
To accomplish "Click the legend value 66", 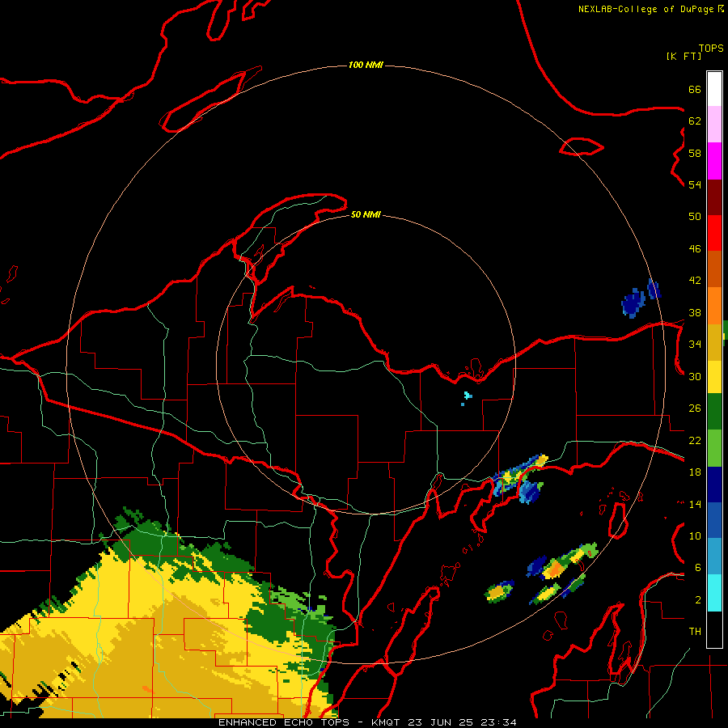I will 695,89.
